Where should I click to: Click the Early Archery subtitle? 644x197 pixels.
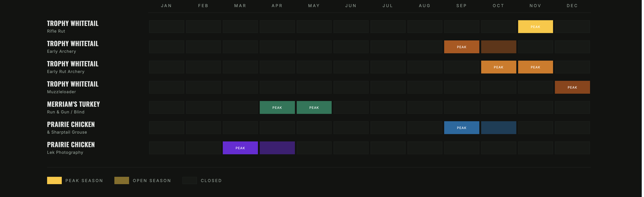[x=61, y=51]
